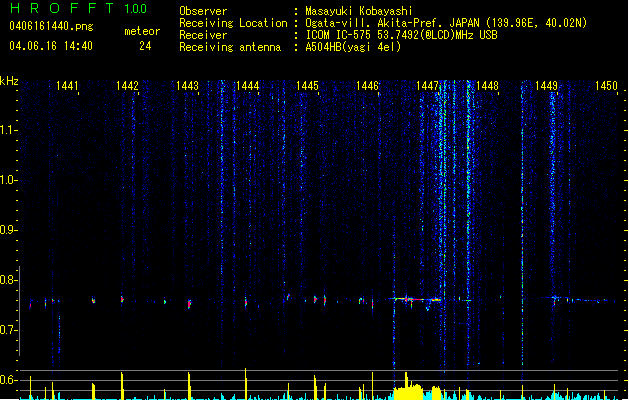Click the Receiving antenna label

(x=230, y=47)
